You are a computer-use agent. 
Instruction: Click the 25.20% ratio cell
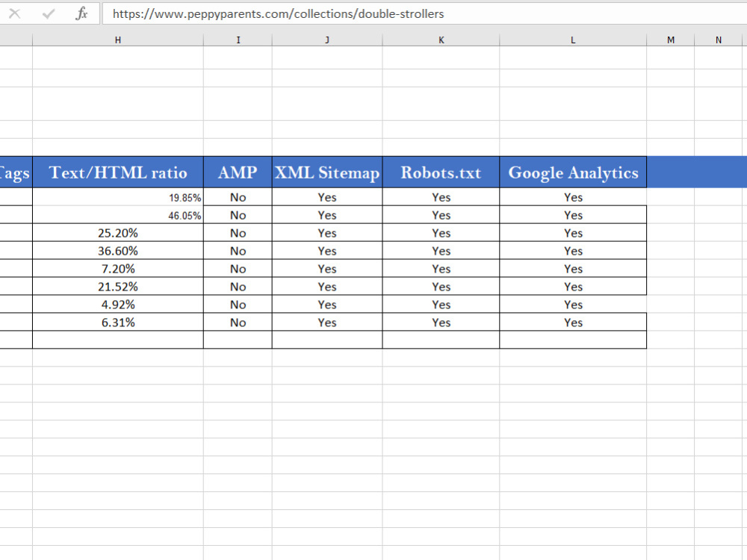point(118,233)
